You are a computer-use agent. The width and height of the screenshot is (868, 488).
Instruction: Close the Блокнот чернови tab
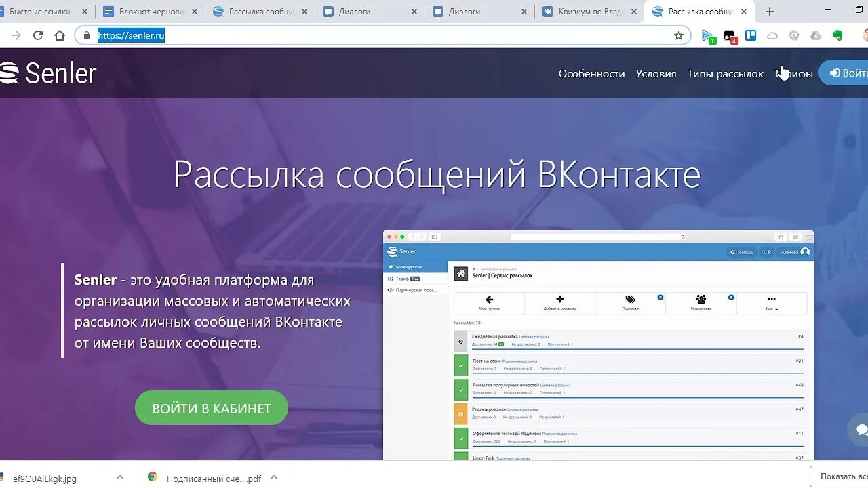pyautogui.click(x=195, y=12)
